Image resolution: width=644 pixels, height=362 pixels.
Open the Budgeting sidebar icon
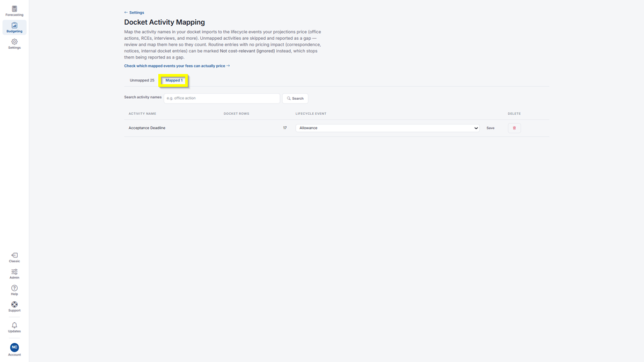[14, 27]
